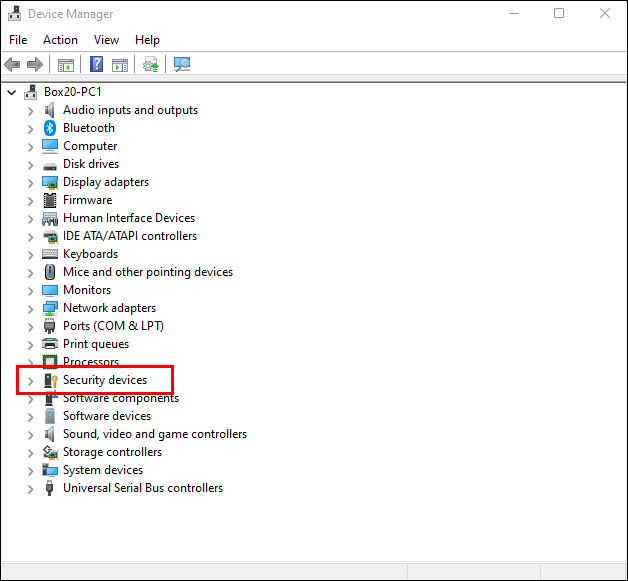Image resolution: width=628 pixels, height=581 pixels.
Task: Collapse the Box20-PC1 root node
Action: 12,93
